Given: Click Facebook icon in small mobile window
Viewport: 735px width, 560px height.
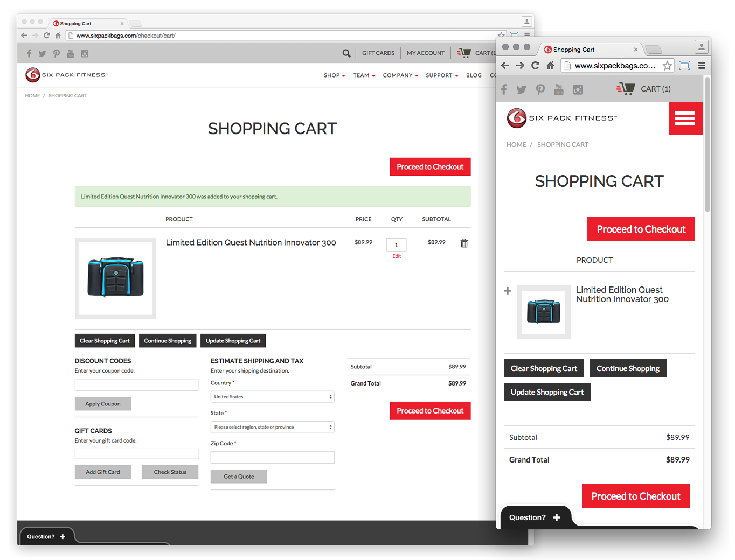Looking at the screenshot, I should click(x=504, y=89).
